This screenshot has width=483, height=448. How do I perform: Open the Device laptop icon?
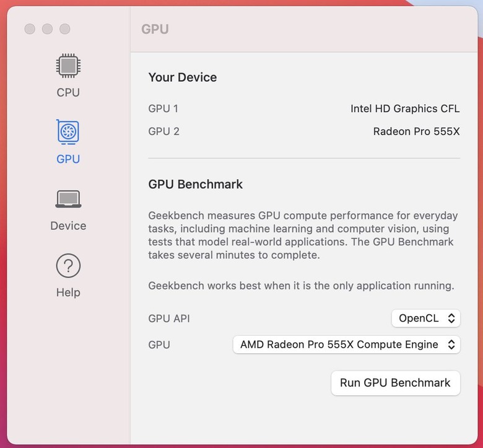coord(68,198)
